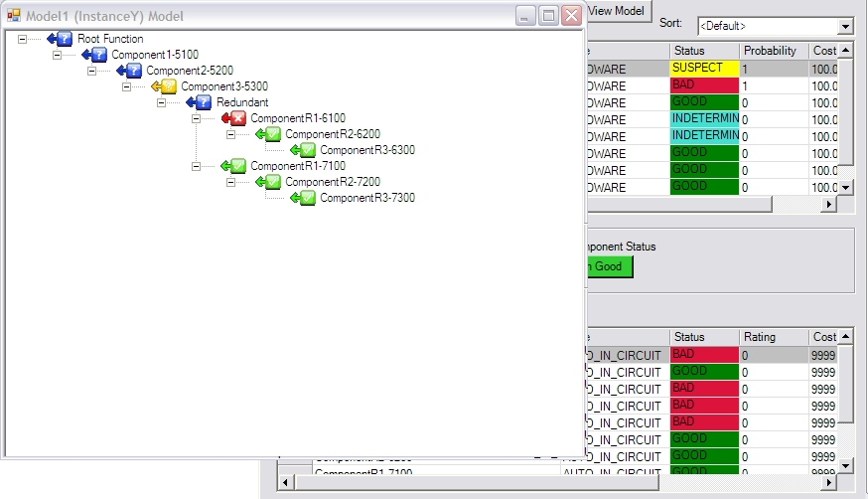868x499 pixels.
Task: Collapse the ComponentR1-6100 tree node
Action: pos(196,118)
